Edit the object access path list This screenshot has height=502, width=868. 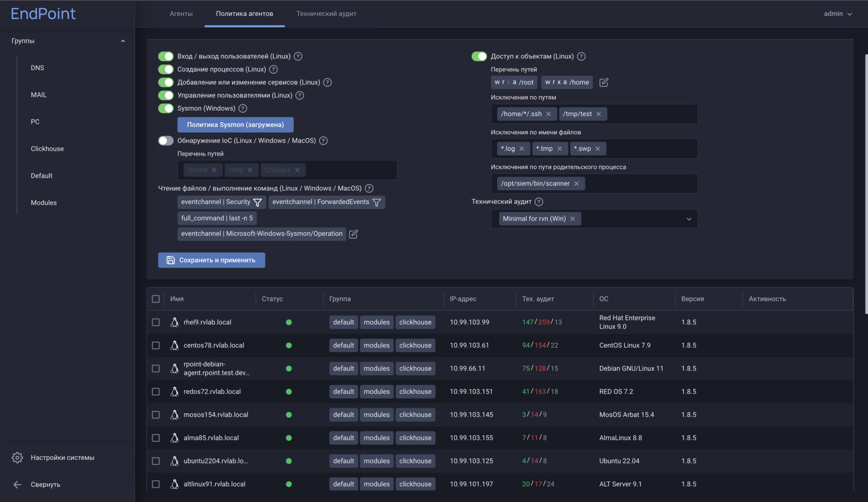[604, 82]
